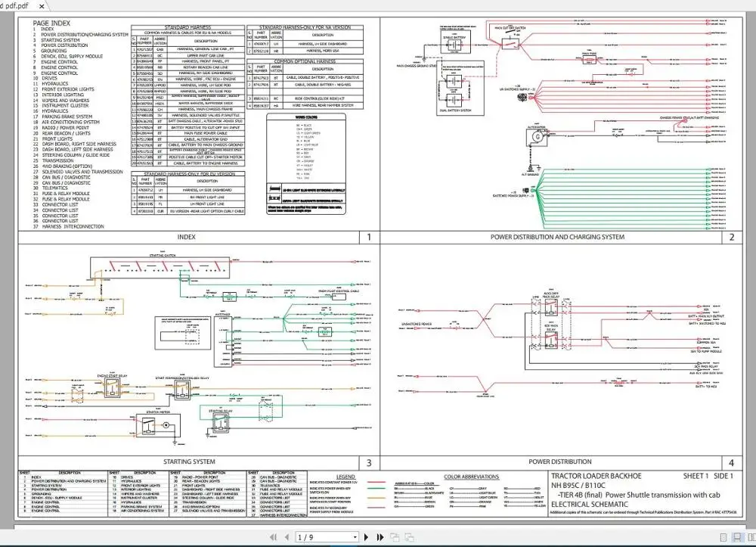The image size is (756, 547).
Task: Select the fit-width icon on the toolbar
Action: point(411,537)
